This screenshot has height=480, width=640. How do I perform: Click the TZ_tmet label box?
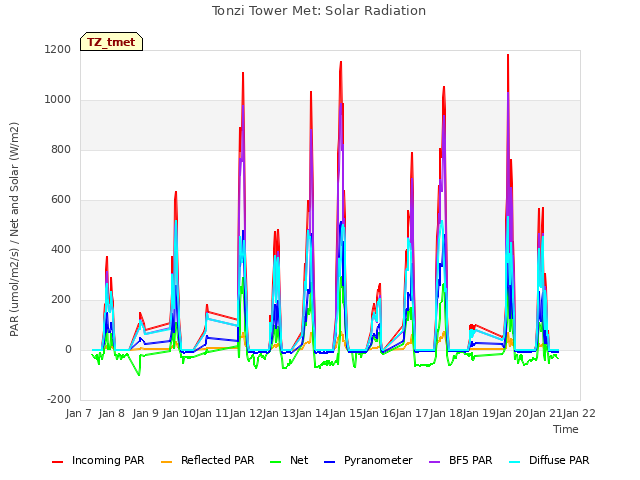click(x=111, y=42)
